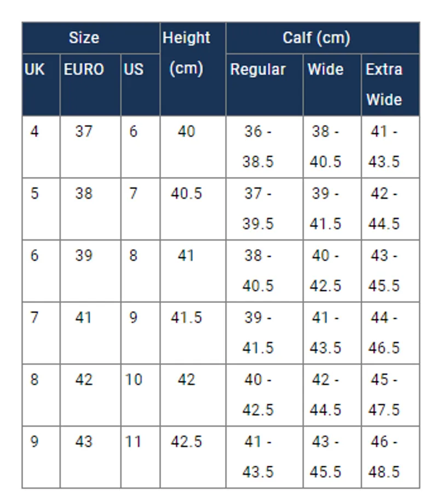Click the Regular calf column header
Image resolution: width=438 pixels, height=504 pixels.
click(264, 85)
